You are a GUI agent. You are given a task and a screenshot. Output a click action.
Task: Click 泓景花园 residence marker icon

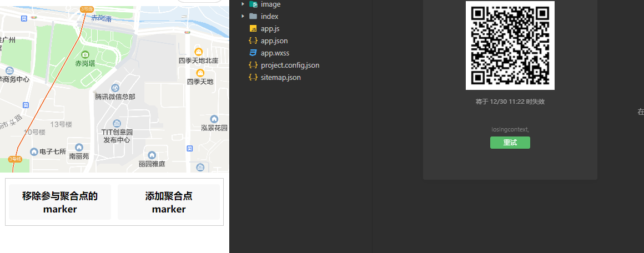214,119
